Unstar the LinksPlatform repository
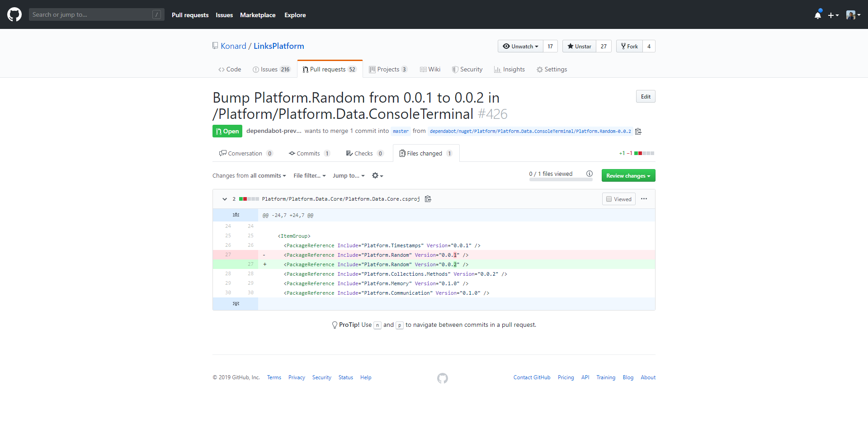This screenshot has height=438, width=868. click(x=579, y=46)
